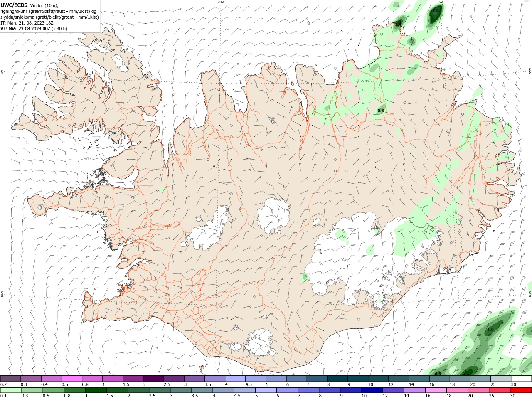Select the bright pink 0.5 swatch
Viewport: 532px width, 399px height.
71,378
